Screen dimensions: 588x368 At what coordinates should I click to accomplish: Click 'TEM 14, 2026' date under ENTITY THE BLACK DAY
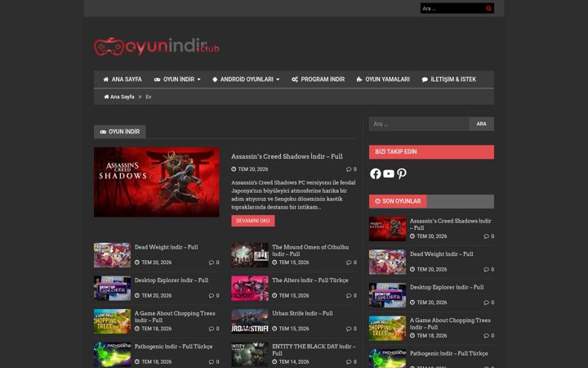coord(294,362)
